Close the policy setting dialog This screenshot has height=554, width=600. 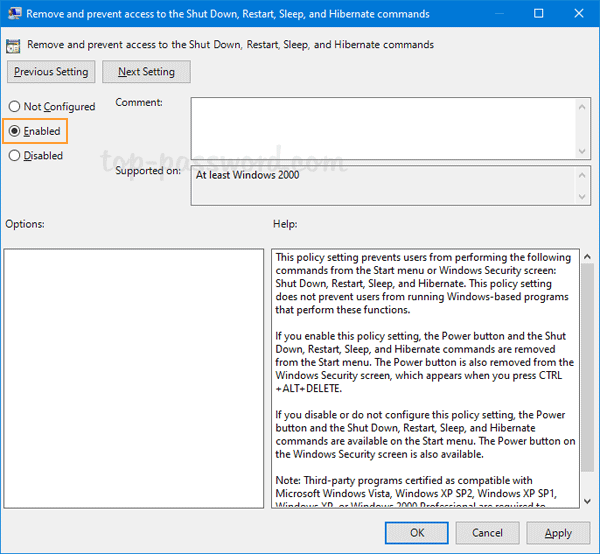coord(580,14)
